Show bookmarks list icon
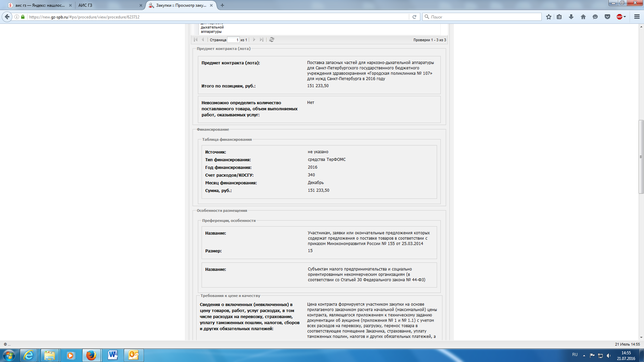Viewport: 644px width, 362px height. click(559, 17)
